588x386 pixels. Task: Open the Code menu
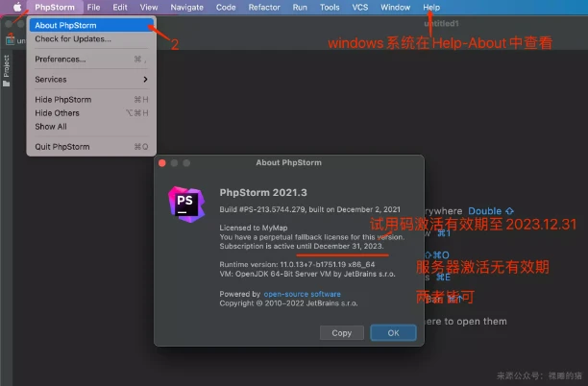coord(226,7)
